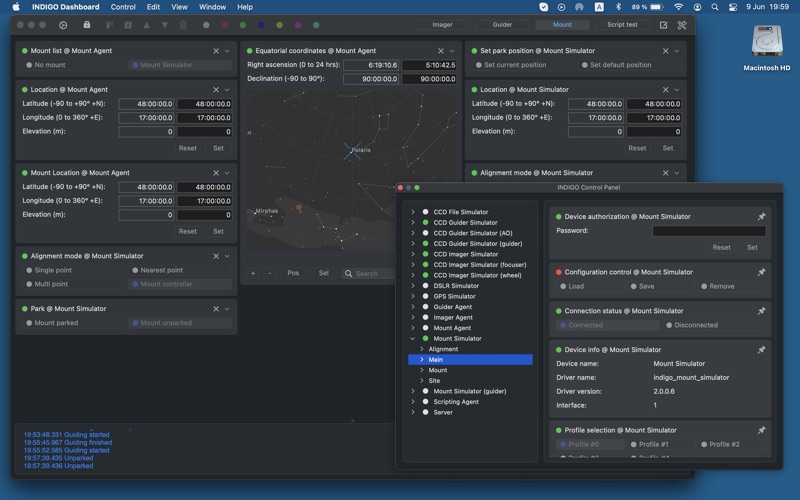Select Profile #2

point(732,444)
